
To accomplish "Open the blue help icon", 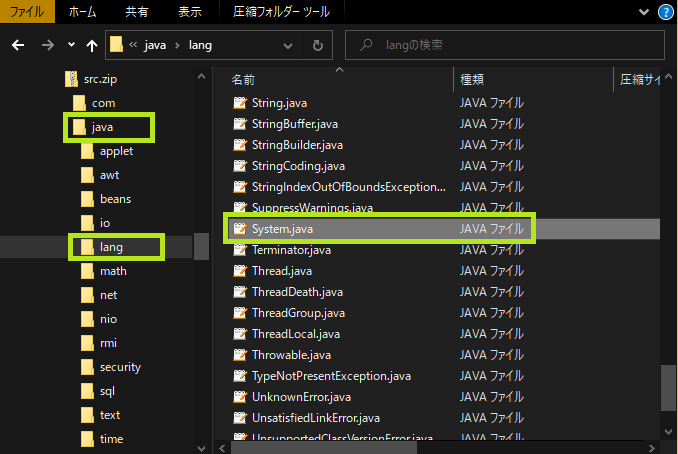I will tap(665, 12).
